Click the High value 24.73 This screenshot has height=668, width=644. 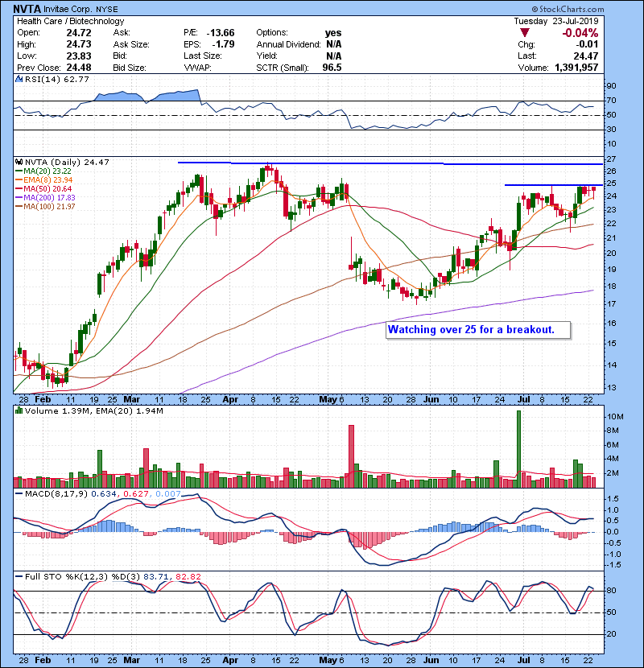click(x=79, y=44)
